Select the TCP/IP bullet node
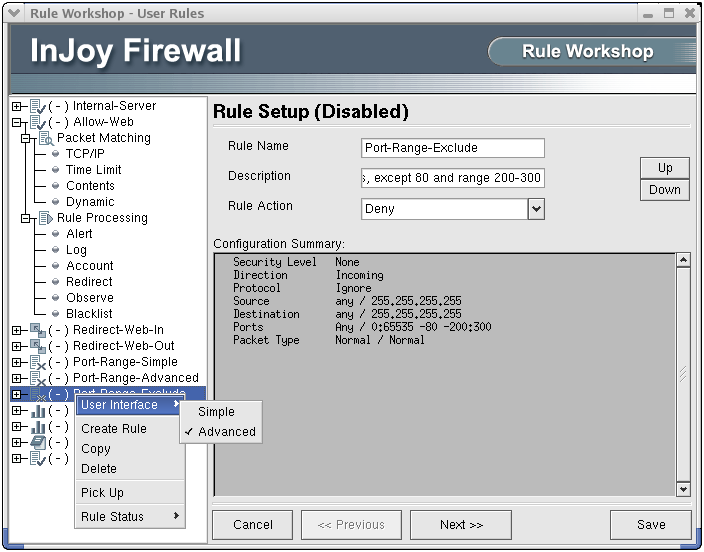The image size is (704, 552). 56,154
